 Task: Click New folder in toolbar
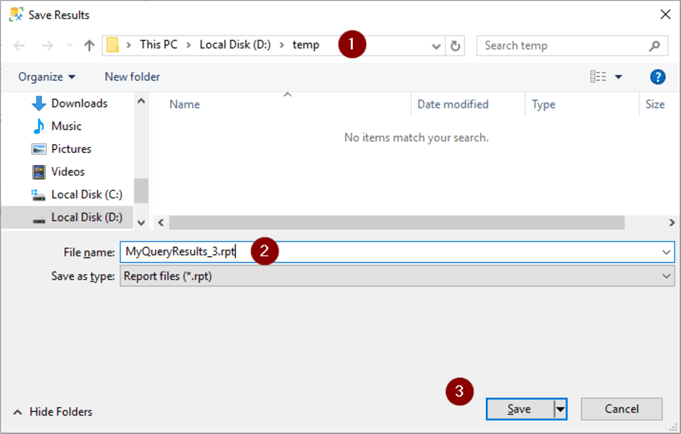(132, 77)
